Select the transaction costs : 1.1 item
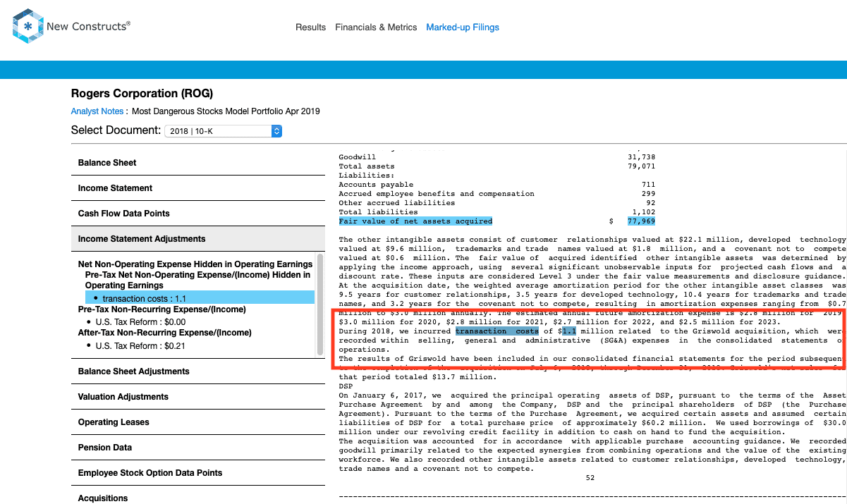This screenshot has width=847, height=504. click(200, 298)
